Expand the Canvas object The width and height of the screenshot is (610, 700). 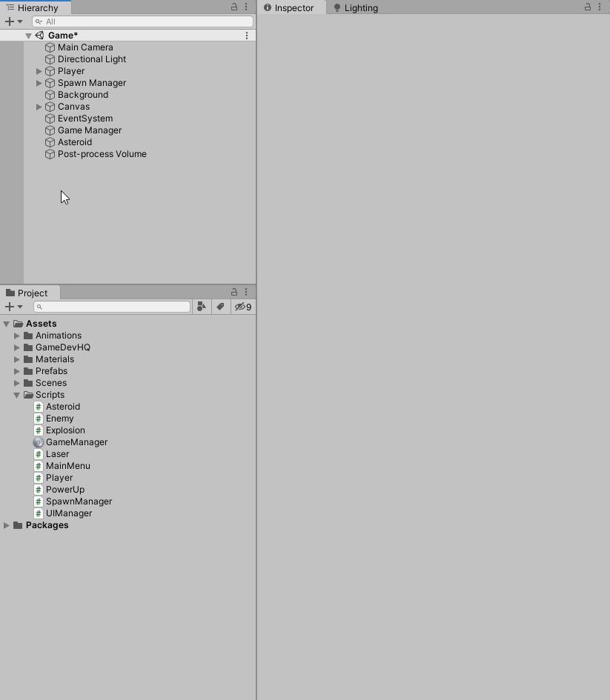39,107
